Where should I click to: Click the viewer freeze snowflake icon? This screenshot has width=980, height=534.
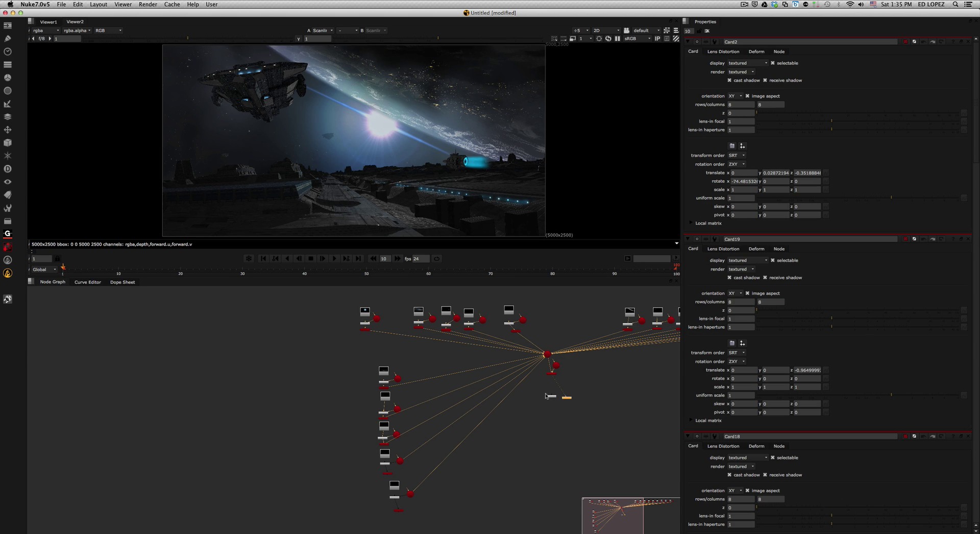point(249,258)
